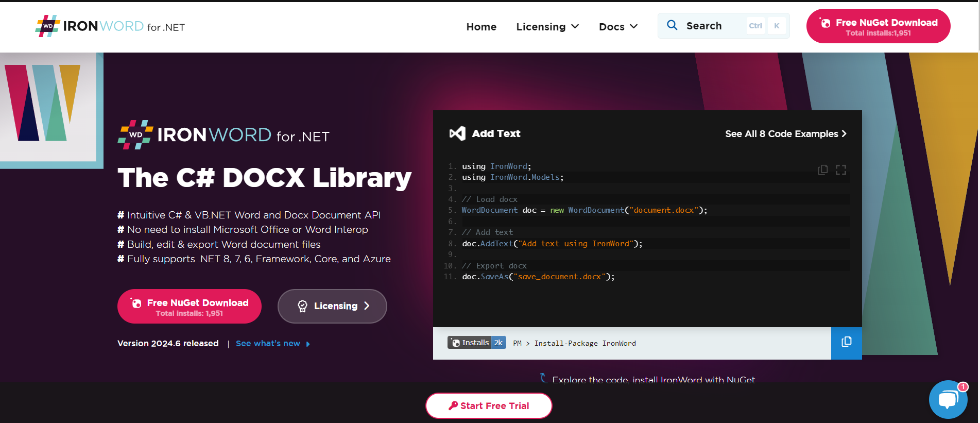Click the doc.SaveAs code line
The height and width of the screenshot is (423, 980).
coord(538,277)
